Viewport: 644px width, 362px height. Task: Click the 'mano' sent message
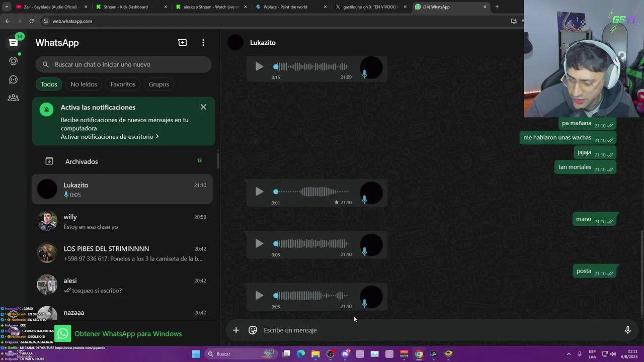coord(596,220)
